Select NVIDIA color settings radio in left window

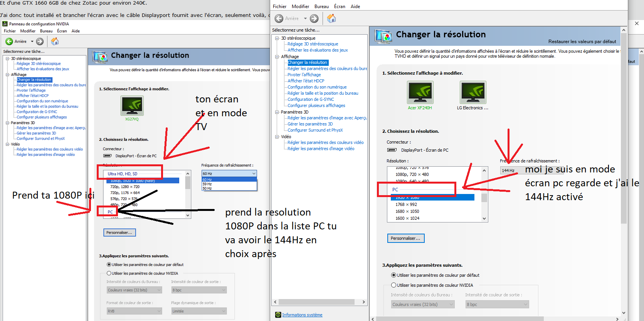coord(109,273)
